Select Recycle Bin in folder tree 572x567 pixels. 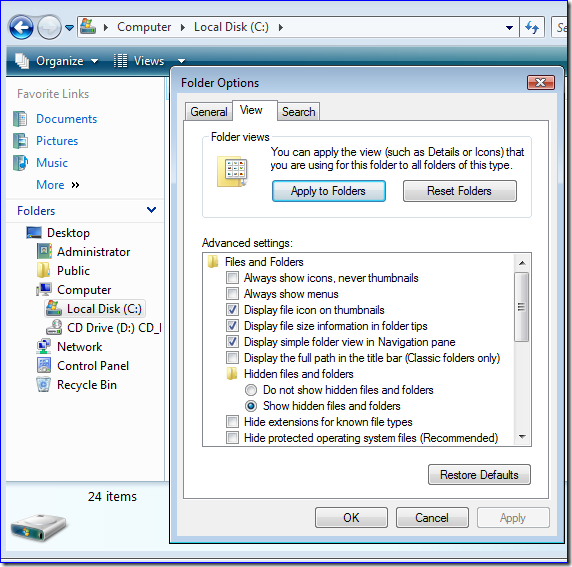[x=87, y=385]
